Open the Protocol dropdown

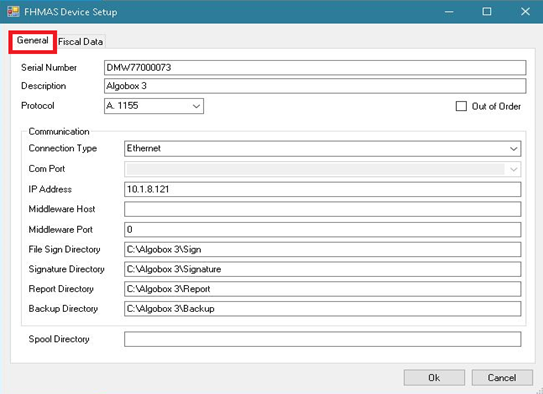pyautogui.click(x=154, y=106)
